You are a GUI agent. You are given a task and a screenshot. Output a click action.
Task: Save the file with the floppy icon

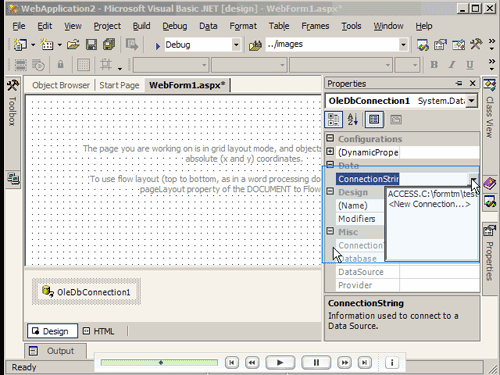tap(91, 44)
